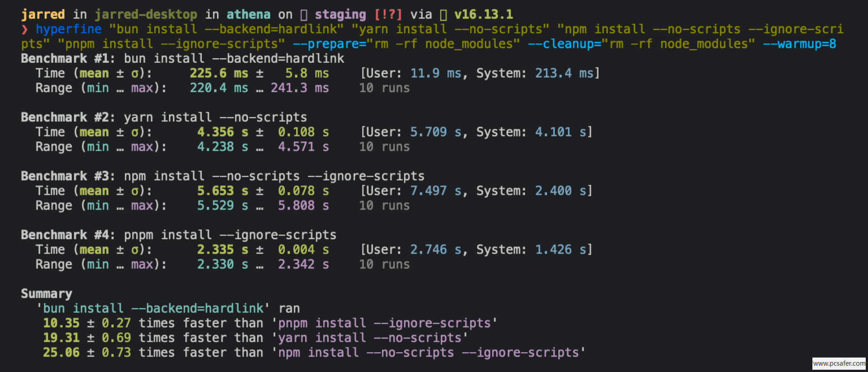Click the [!?] git status indicator
This screenshot has height=372, width=868.
pyautogui.click(x=388, y=15)
